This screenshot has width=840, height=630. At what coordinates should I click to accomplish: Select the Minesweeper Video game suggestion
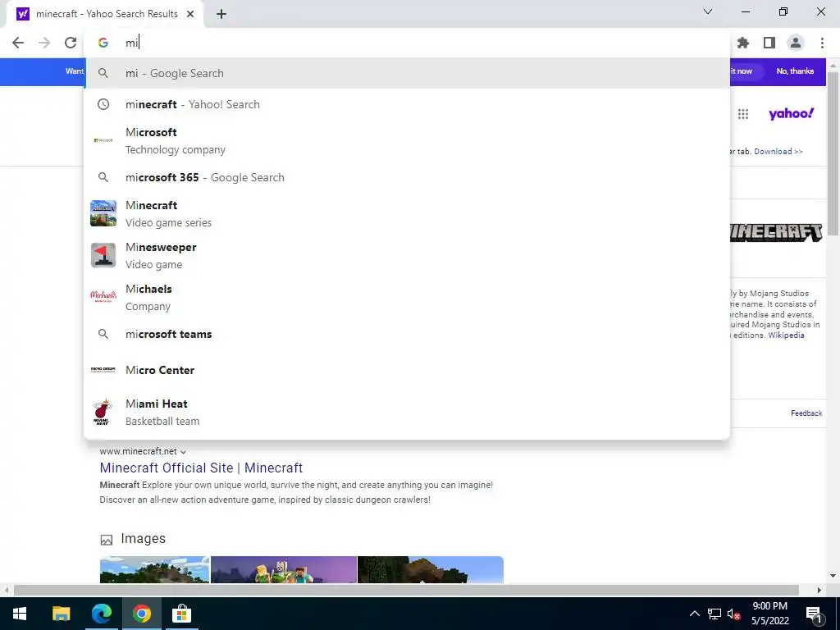click(x=407, y=256)
